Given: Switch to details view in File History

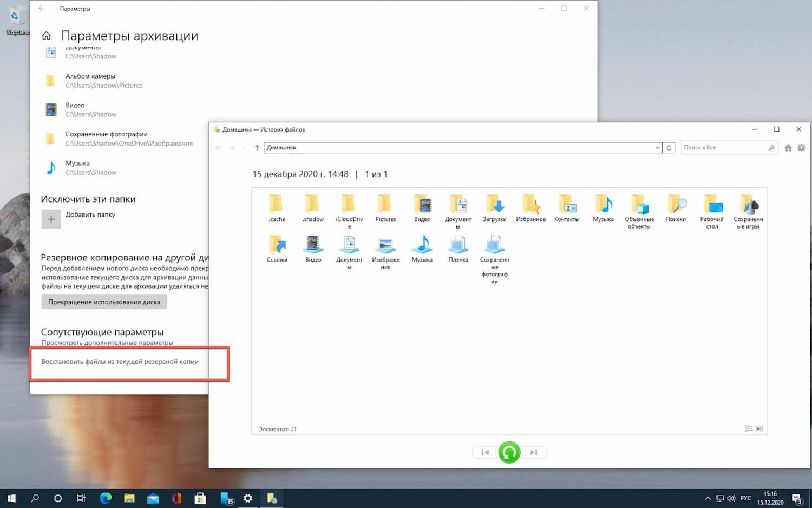Looking at the screenshot, I should pos(748,428).
